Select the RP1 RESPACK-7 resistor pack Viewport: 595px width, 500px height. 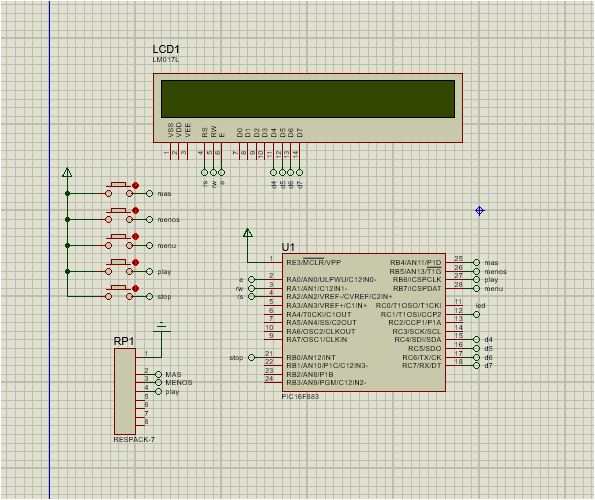pyautogui.click(x=125, y=392)
